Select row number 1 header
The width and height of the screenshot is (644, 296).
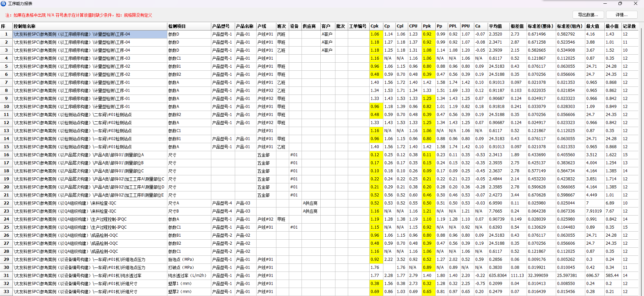point(6,34)
